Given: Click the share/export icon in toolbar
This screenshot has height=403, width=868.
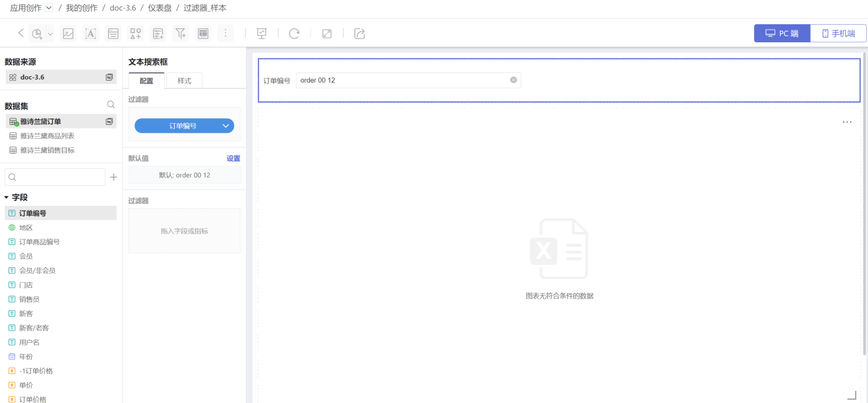Looking at the screenshot, I should 359,34.
